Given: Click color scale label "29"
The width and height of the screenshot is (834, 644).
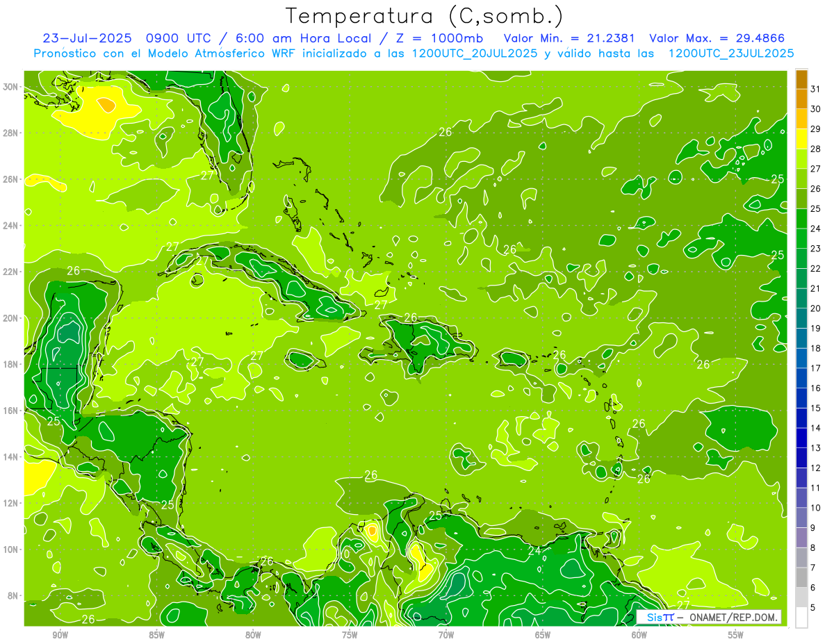Looking at the screenshot, I should pos(816,129).
